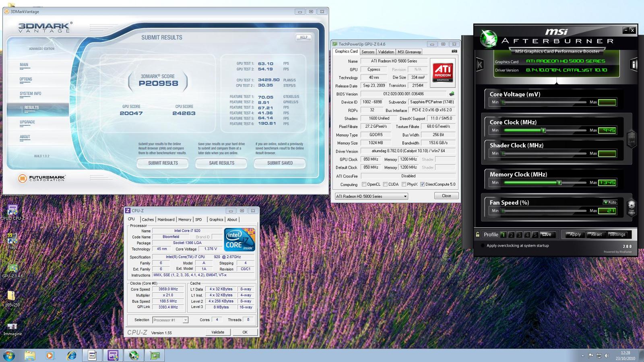Open Windows Explorer from the taskbar
Viewport: 644px width, 362px height.
point(30,355)
